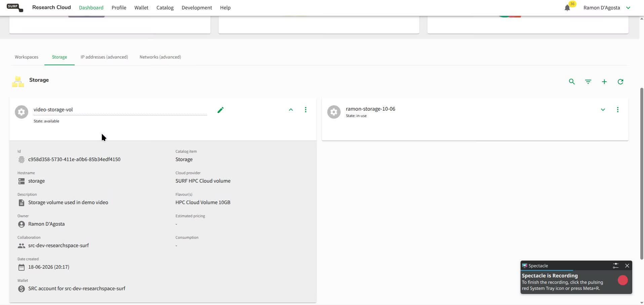
Task: Click owner name Ramon D'Agosta in details
Action: pyautogui.click(x=46, y=224)
